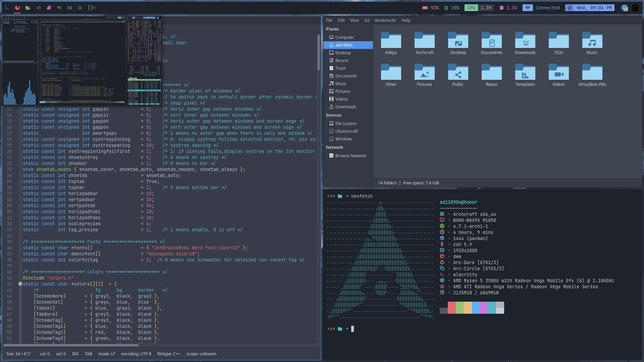Click the editor horizontal scrollbar
Viewport: 644px width, 362px height.
70,345
